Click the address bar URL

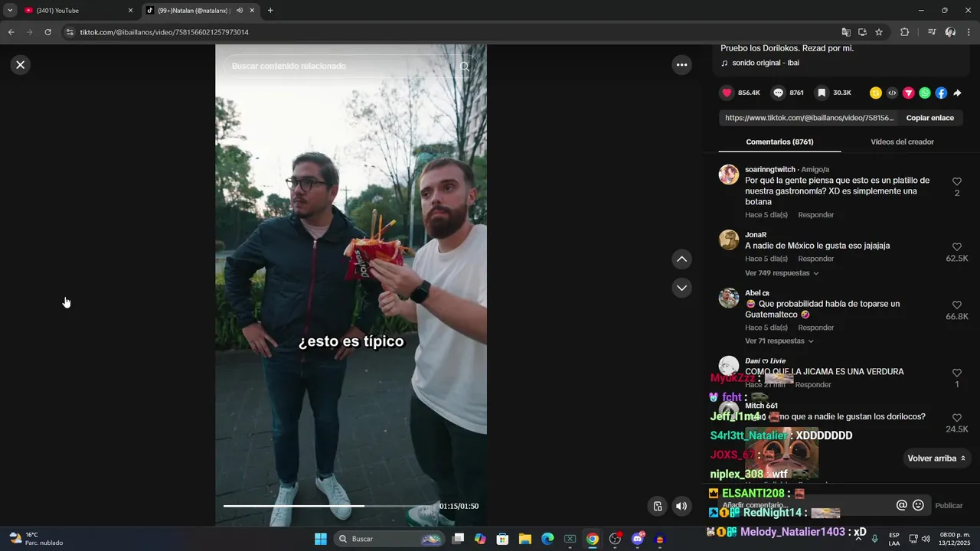coord(164,32)
